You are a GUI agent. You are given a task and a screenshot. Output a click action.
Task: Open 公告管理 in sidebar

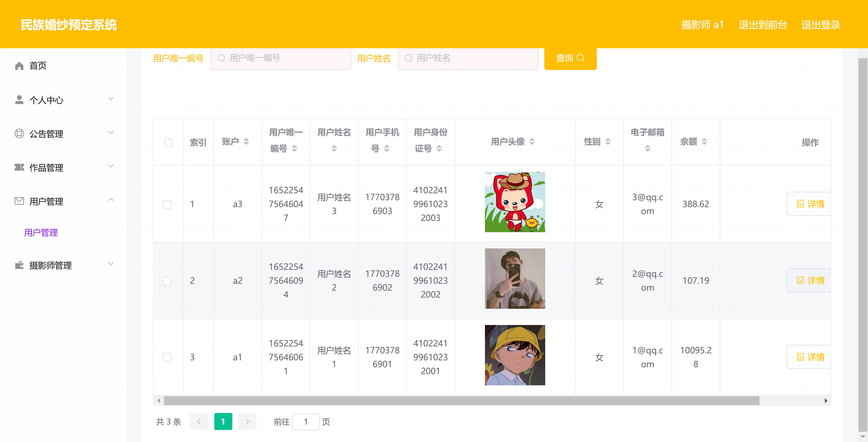tap(63, 134)
